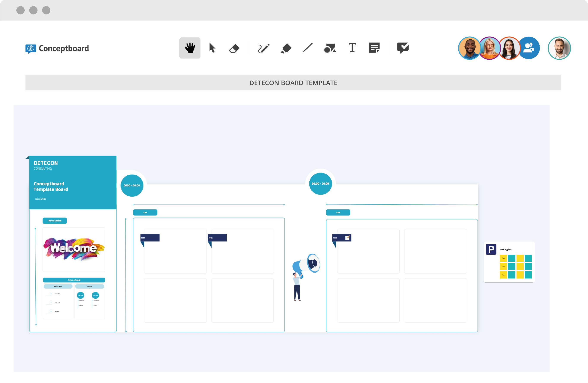588x383 pixels.
Task: Click the avatar with red ring
Action: tap(509, 48)
